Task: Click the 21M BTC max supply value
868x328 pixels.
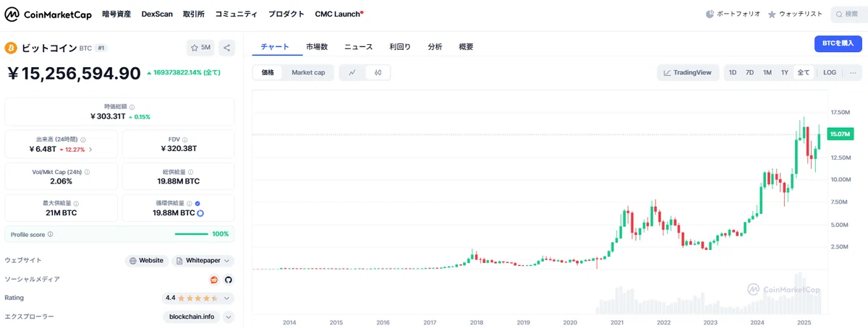Action: [x=61, y=213]
